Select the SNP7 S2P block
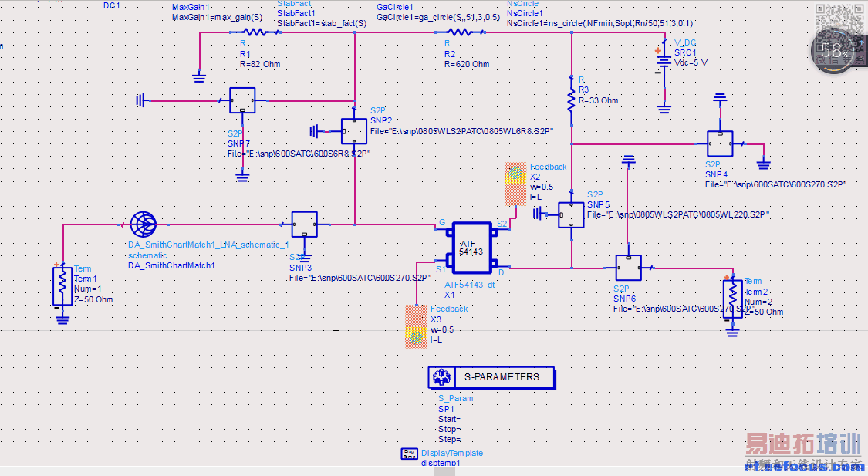 click(x=242, y=101)
